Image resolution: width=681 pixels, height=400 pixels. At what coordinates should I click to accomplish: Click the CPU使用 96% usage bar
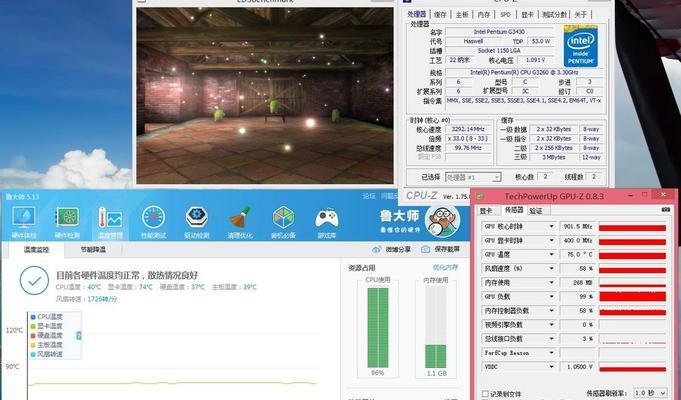(x=377, y=327)
